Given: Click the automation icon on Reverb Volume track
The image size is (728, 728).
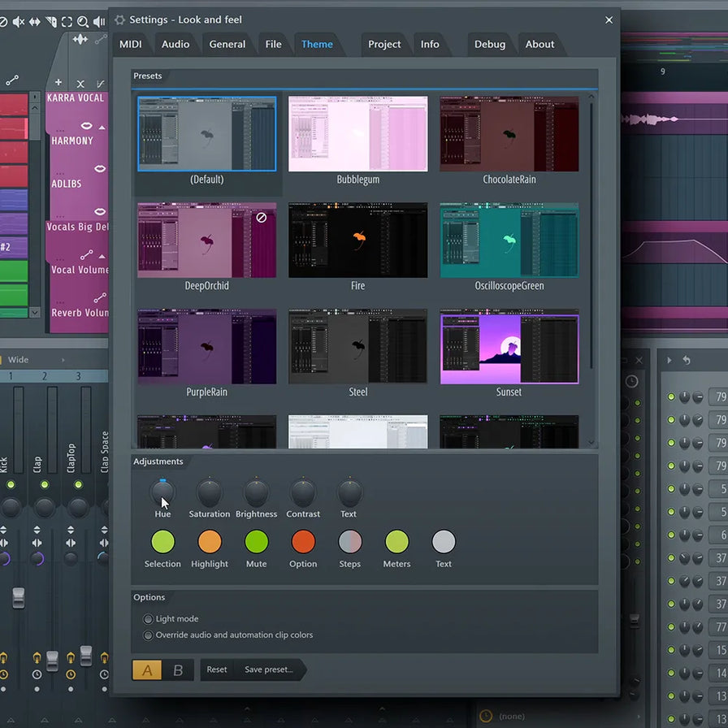Looking at the screenshot, I should point(100,297).
